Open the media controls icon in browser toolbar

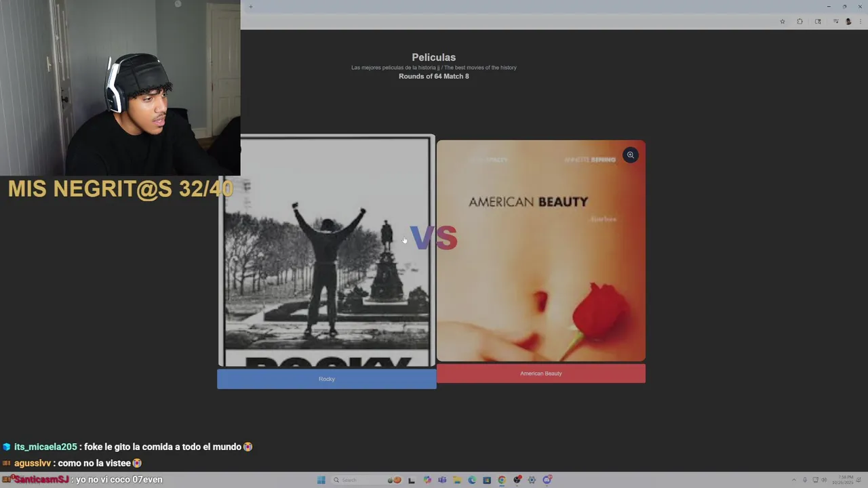click(x=836, y=21)
